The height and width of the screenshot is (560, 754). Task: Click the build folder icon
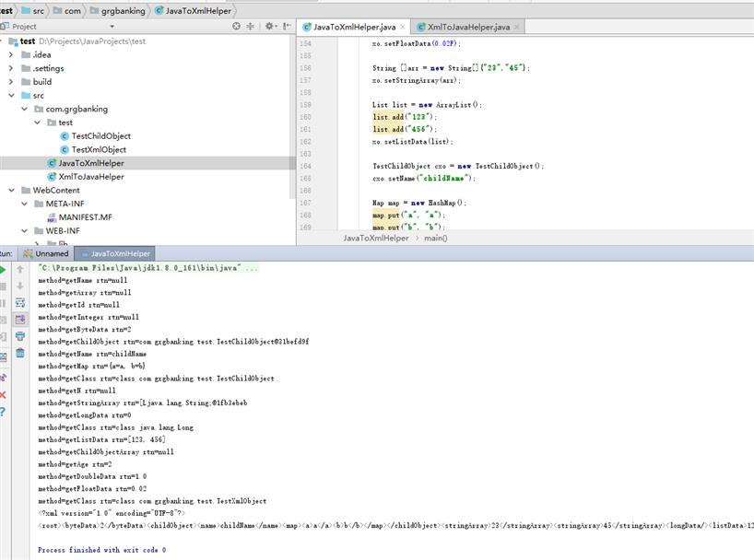(x=26, y=82)
